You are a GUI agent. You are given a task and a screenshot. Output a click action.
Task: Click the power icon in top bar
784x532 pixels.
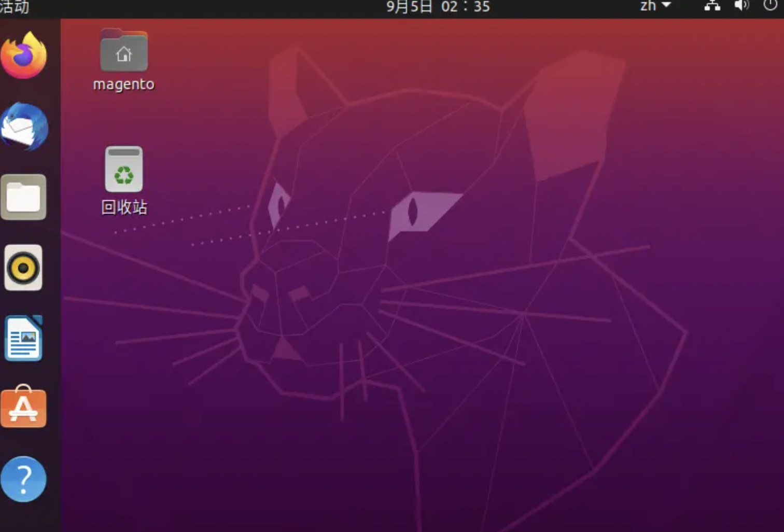pos(771,6)
